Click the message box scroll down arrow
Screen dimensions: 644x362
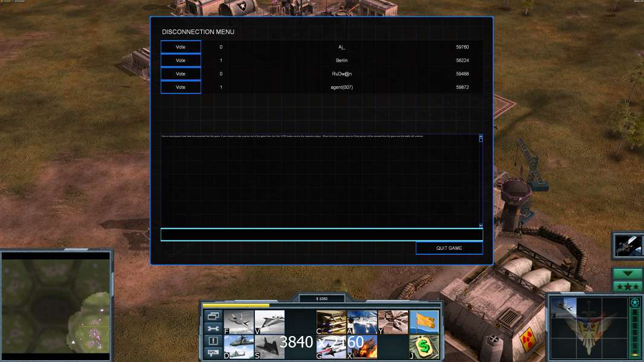click(480, 226)
